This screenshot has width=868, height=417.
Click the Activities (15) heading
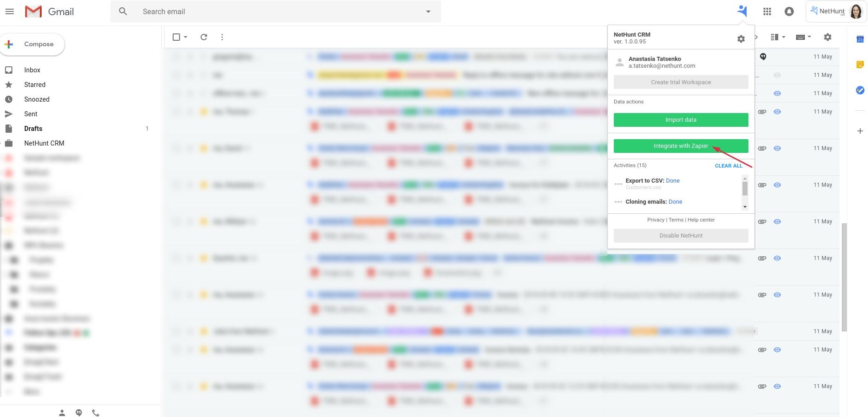[x=630, y=166]
